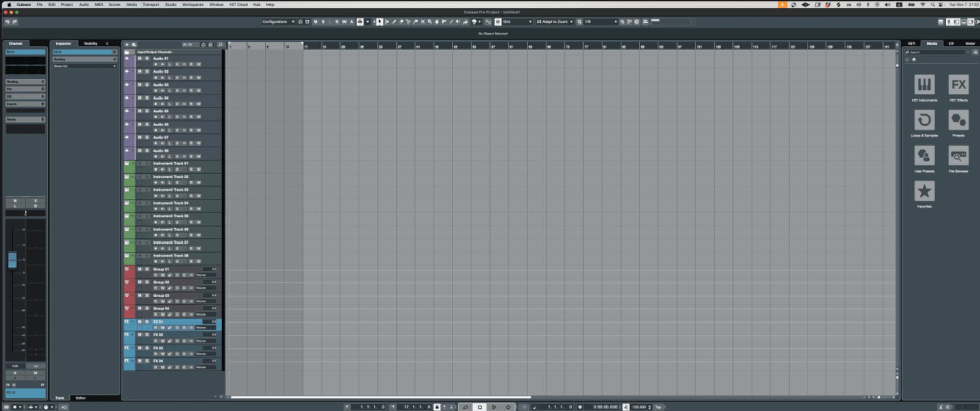This screenshot has width=980, height=411.
Task: Toggle Write automation on FX 04
Action: click(163, 367)
